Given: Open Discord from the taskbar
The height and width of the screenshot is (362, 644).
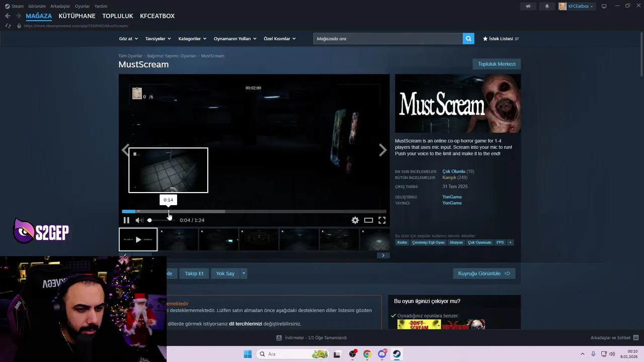Looking at the screenshot, I should click(x=382, y=354).
